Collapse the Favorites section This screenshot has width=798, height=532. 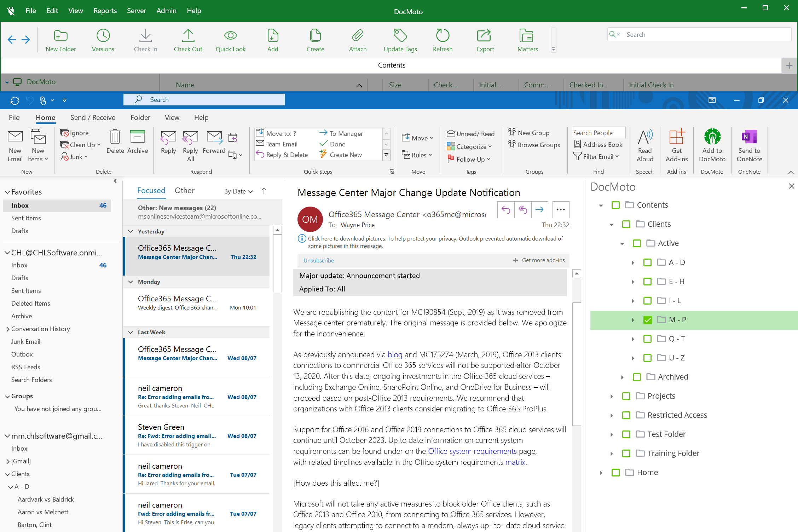tap(7, 192)
